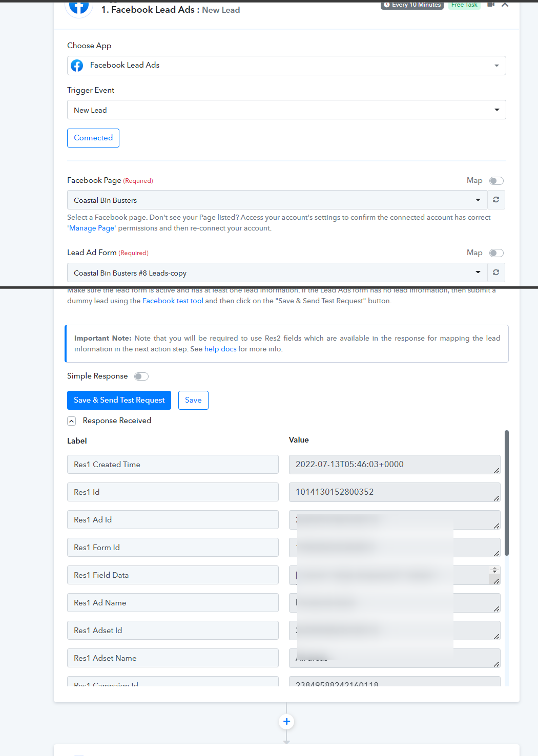Image resolution: width=538 pixels, height=756 pixels.
Task: Open the Choose App dropdown
Action: (286, 66)
